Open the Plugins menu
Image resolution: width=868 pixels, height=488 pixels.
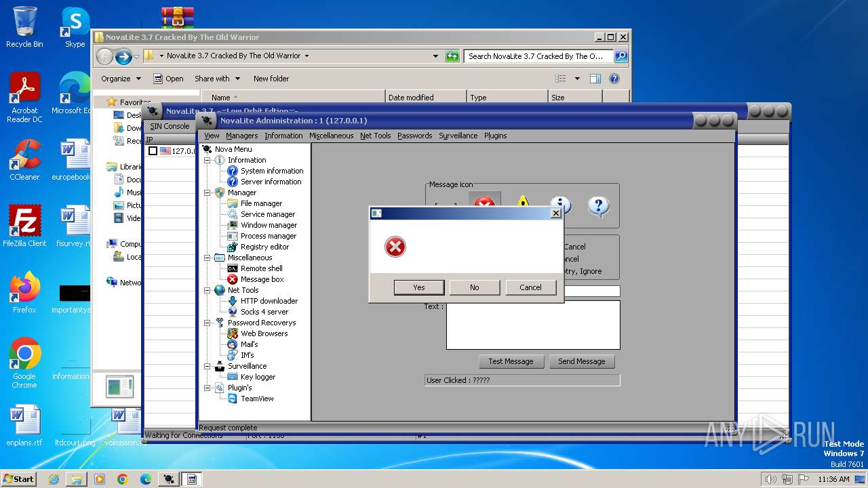click(x=495, y=136)
